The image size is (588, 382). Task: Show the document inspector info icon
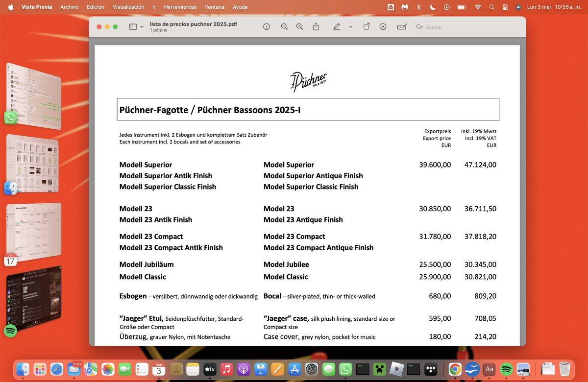(267, 27)
